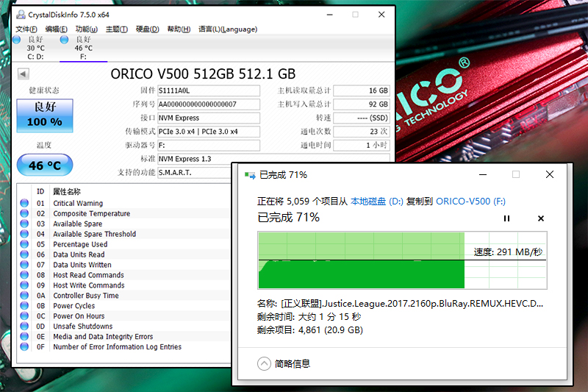
Task: Click the file copy dialog title icon
Action: point(250,175)
